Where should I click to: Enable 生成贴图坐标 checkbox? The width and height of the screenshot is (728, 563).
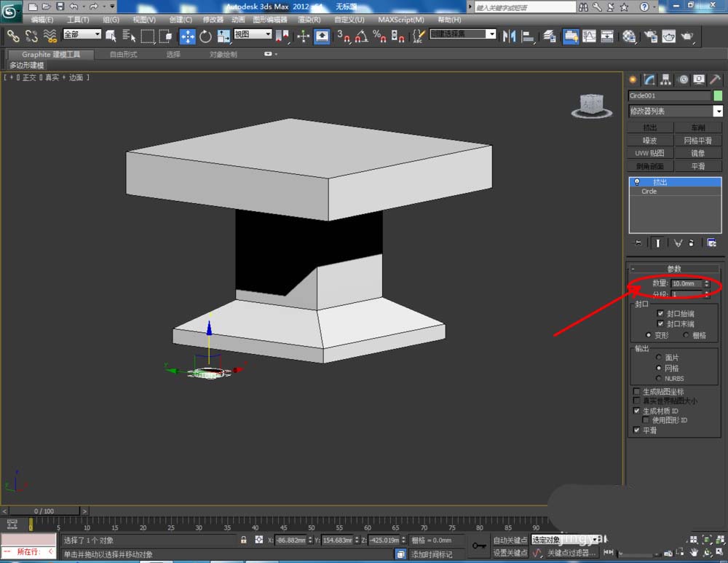pyautogui.click(x=636, y=392)
